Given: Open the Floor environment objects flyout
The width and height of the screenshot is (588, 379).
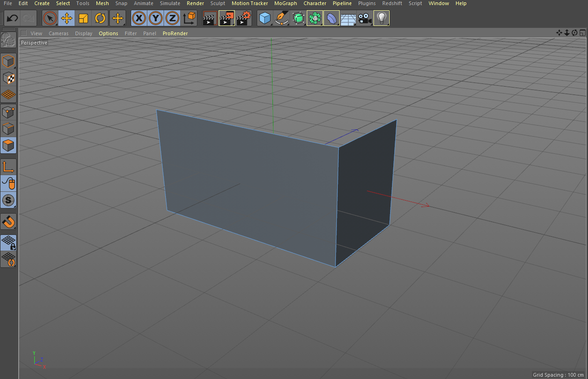Looking at the screenshot, I should pyautogui.click(x=348, y=19).
